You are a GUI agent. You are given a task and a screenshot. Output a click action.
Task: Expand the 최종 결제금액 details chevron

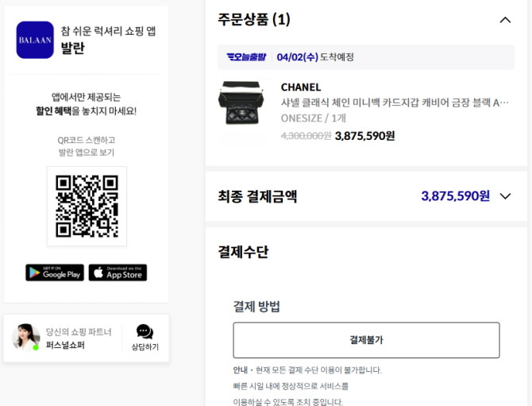click(x=505, y=196)
